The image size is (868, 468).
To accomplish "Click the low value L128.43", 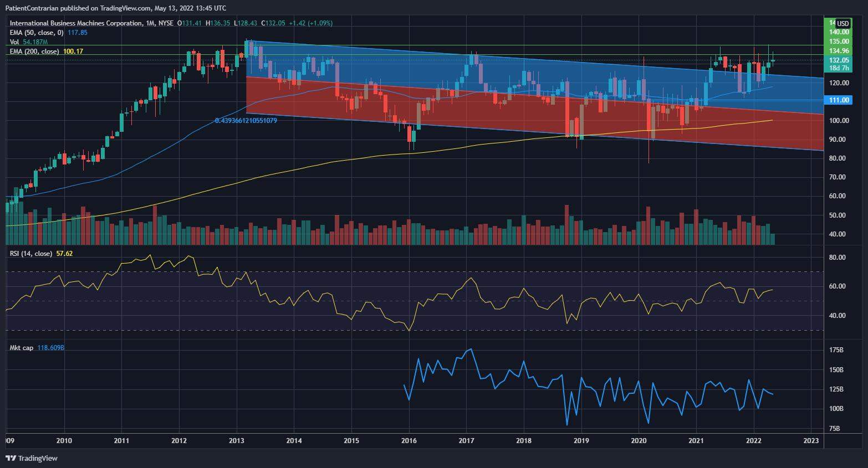I will point(246,23).
